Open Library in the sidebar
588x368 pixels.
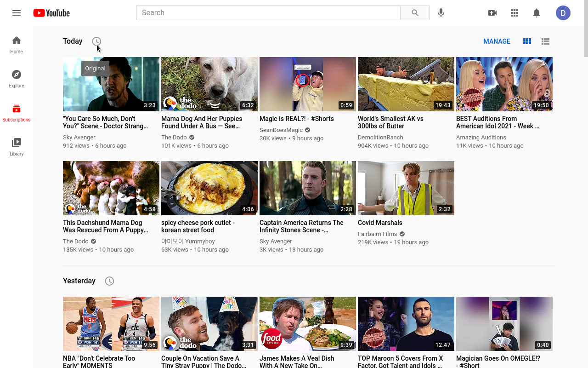click(x=17, y=147)
